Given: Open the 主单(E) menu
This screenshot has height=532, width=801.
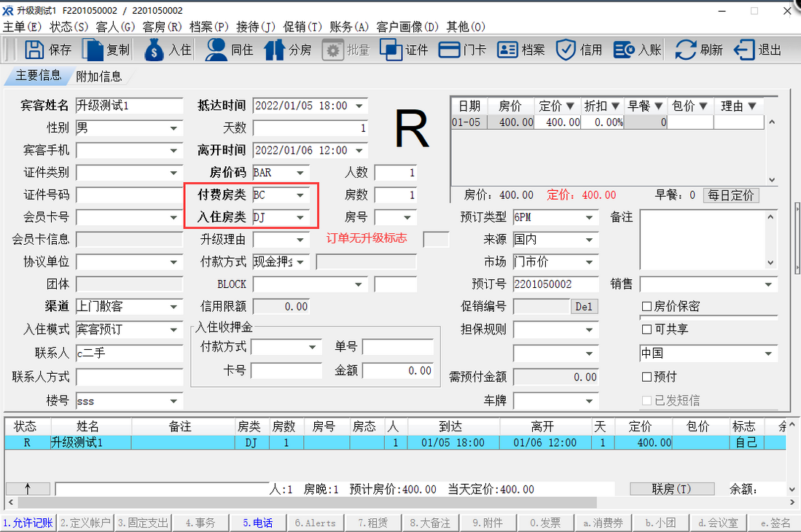Looking at the screenshot, I should pos(22,26).
